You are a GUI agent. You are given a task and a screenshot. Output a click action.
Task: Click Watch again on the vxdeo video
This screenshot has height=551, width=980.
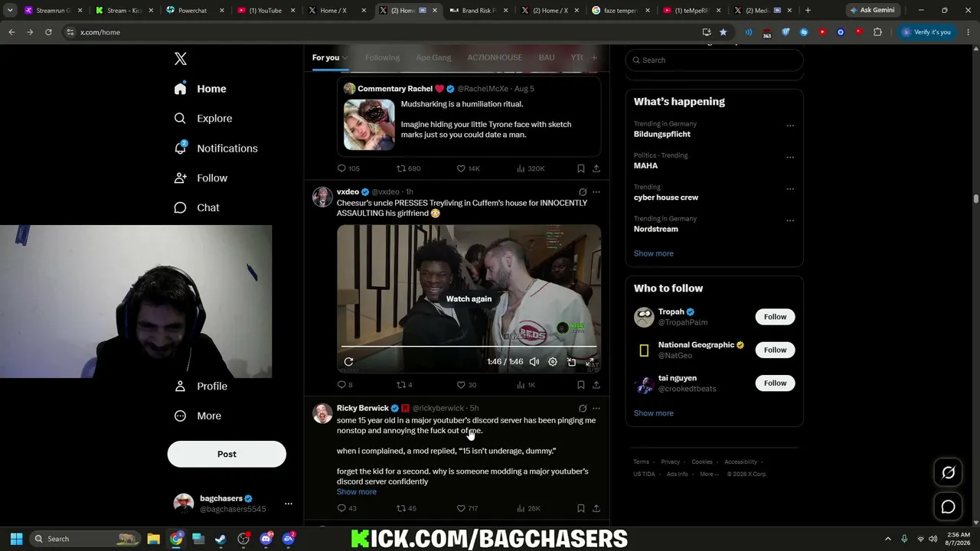pyautogui.click(x=469, y=299)
